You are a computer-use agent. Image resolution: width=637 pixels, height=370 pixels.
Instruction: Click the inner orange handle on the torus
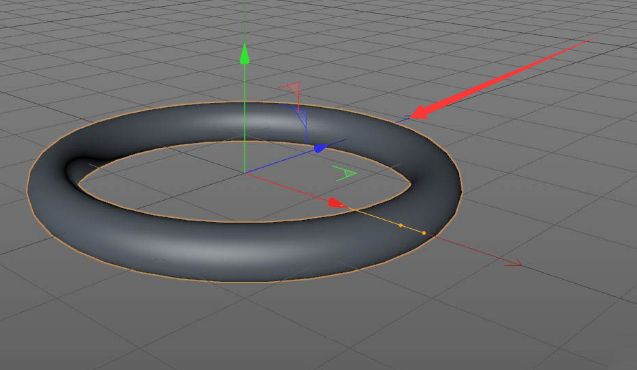(x=401, y=225)
